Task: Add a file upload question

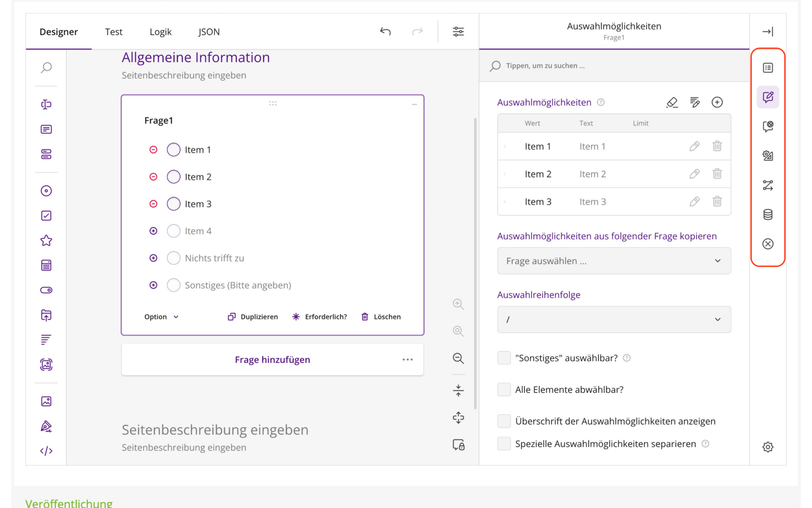Action: [46, 315]
